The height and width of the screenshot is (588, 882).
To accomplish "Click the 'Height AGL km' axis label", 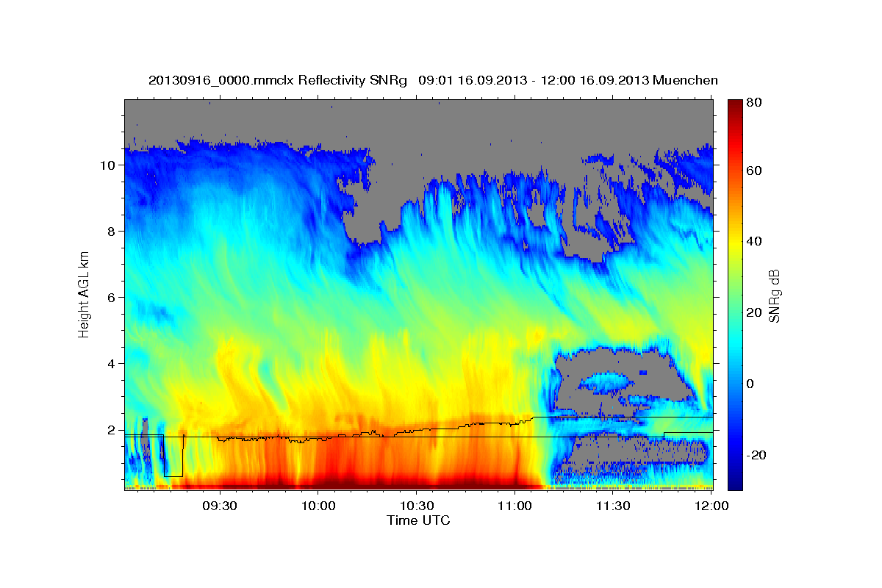I will tap(84, 294).
